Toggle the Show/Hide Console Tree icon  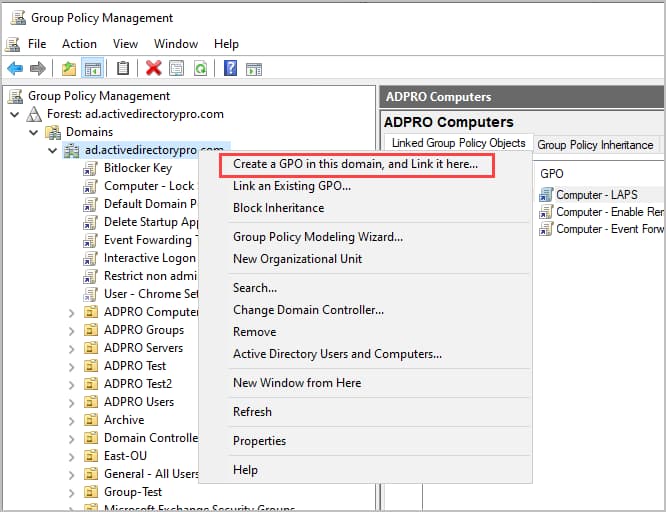[x=92, y=68]
